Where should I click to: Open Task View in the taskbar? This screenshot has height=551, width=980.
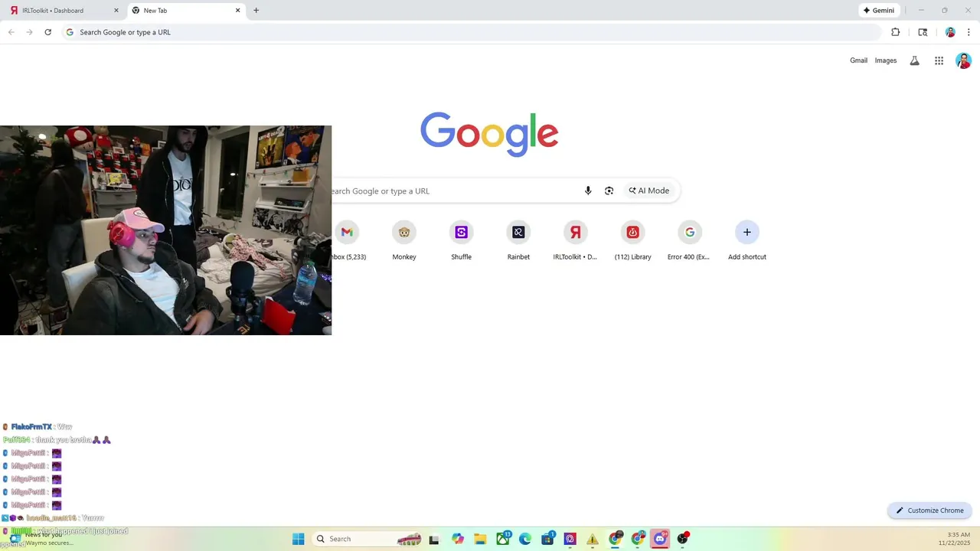pos(434,539)
